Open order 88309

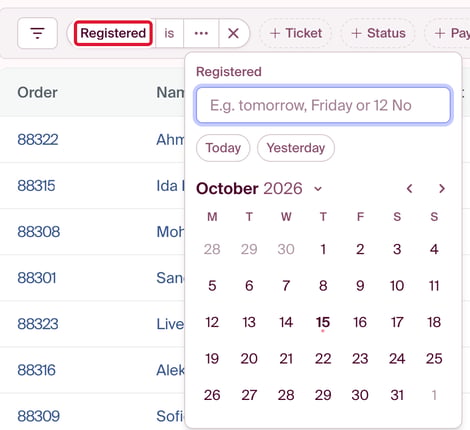tap(39, 416)
